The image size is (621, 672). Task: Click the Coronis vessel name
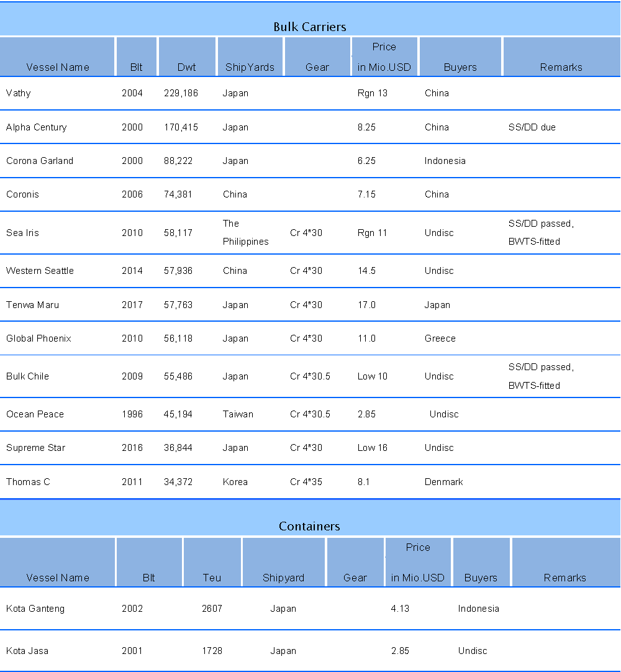coord(23,194)
